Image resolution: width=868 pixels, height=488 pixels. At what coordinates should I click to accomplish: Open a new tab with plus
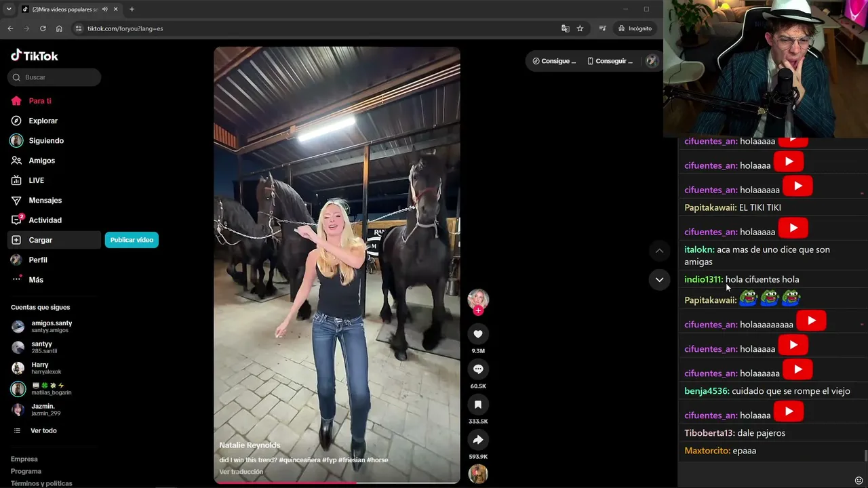point(132,9)
